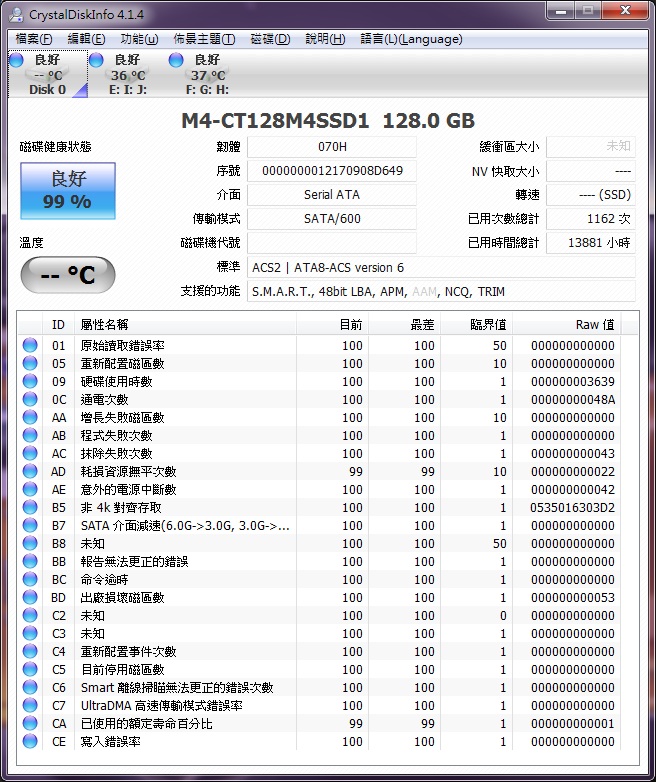Click status orb for attribute 01
Image resolution: width=656 pixels, height=782 pixels.
[x=30, y=345]
